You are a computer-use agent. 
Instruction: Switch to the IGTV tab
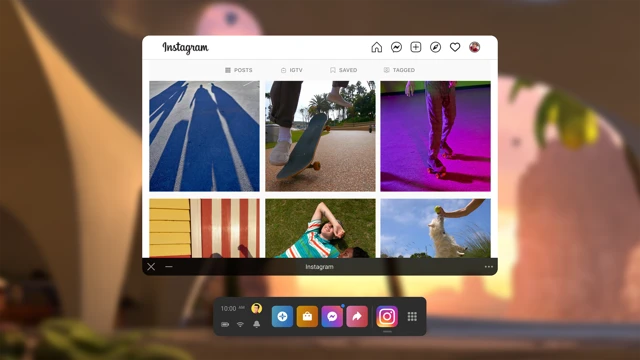[292, 70]
